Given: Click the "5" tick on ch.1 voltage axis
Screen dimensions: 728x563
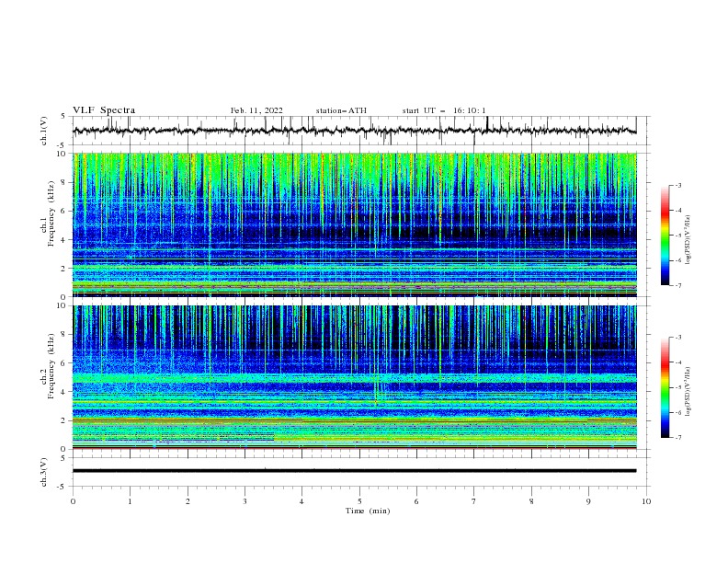Looking at the screenshot, I should 63,117.
